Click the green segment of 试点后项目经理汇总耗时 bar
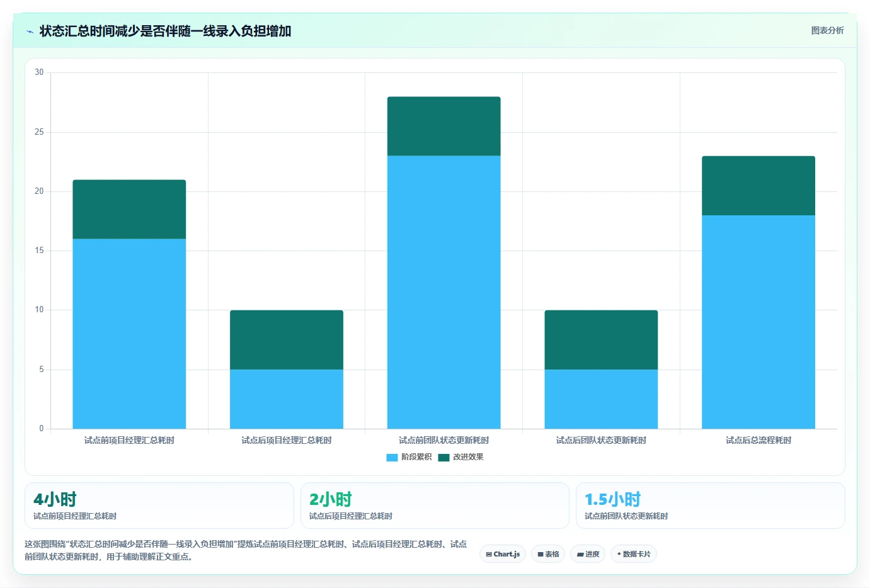870x588 pixels. point(287,340)
